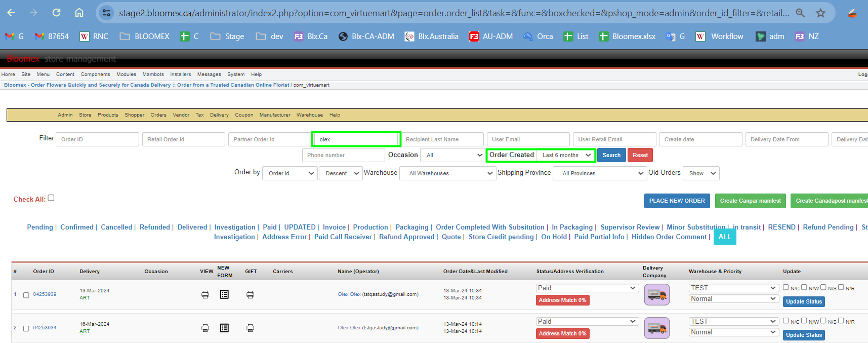Select the checkbox for order 04253934
Viewport: 868px width, 343px height.
point(26,328)
